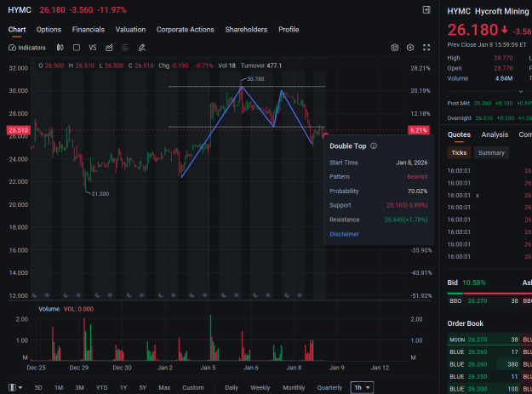Open the Disclaimer link
Viewport: 532px width, 394px height.
click(x=344, y=234)
